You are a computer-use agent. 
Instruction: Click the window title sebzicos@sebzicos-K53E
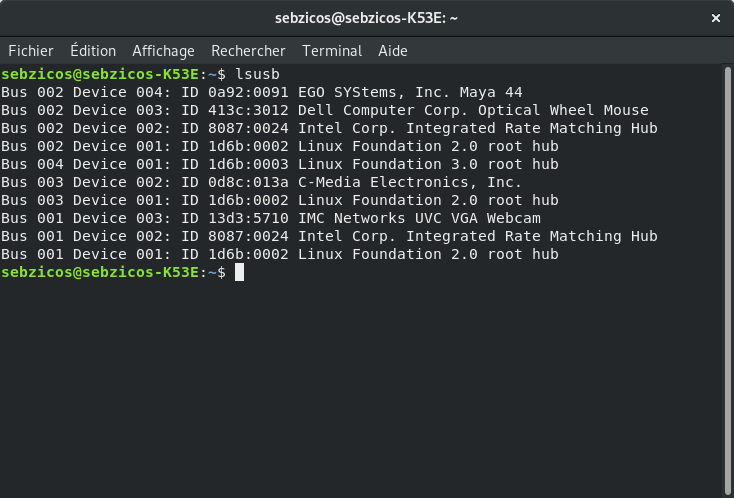366,18
